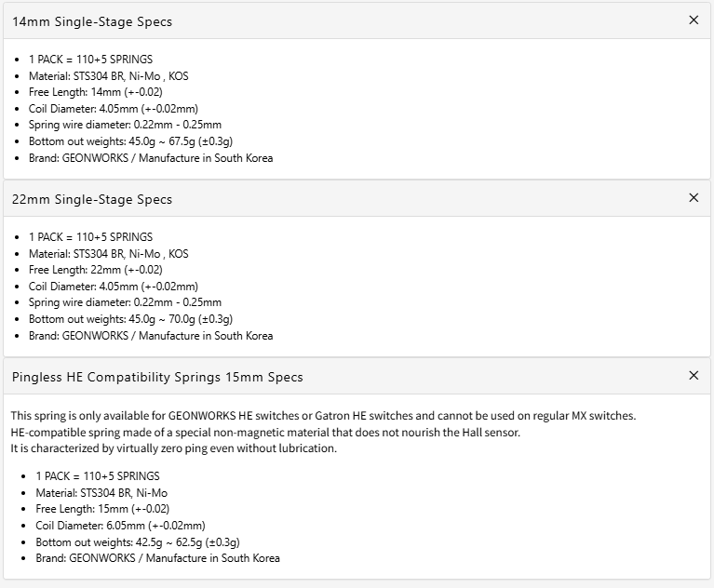Click the virtually zero ping sentence
The image size is (714, 588).
pyautogui.click(x=173, y=448)
